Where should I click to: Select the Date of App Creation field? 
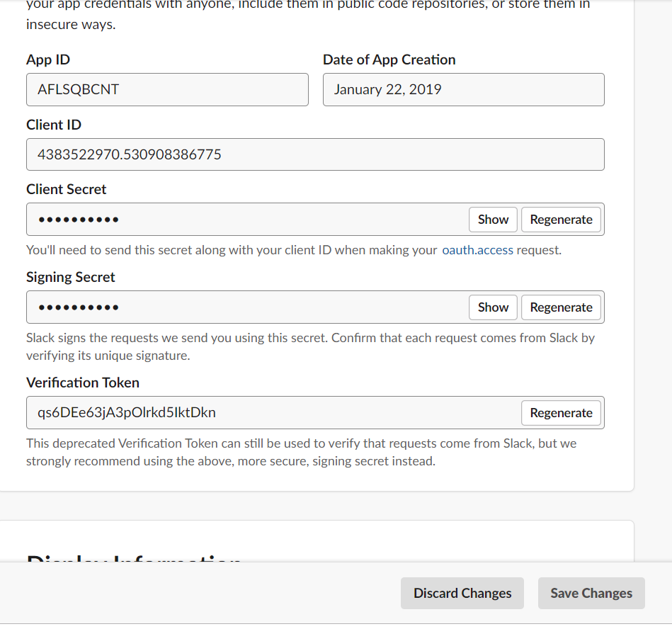coord(463,90)
